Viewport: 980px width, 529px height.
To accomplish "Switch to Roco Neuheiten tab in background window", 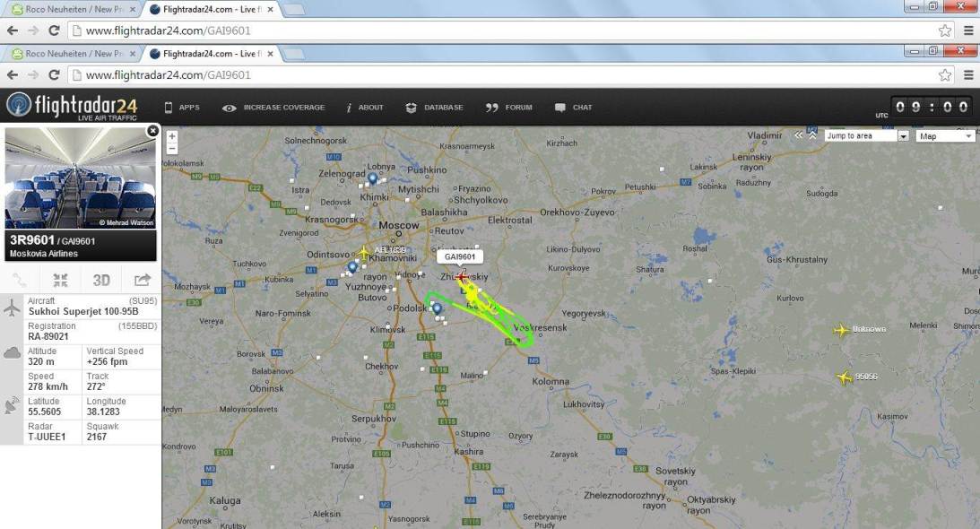I will pyautogui.click(x=74, y=9).
